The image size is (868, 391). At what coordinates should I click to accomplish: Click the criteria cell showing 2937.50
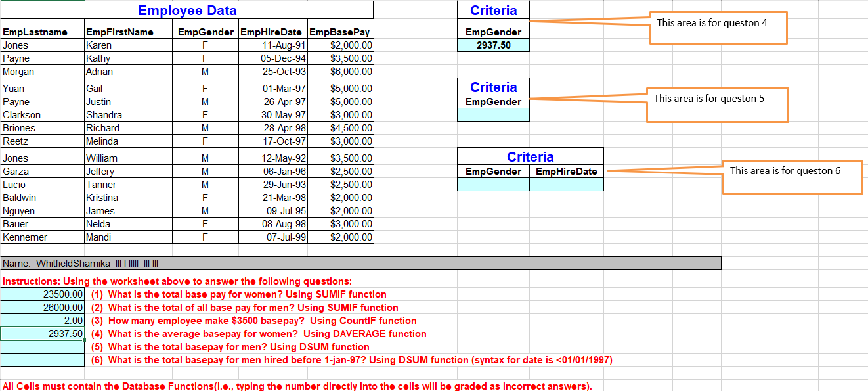[493, 45]
